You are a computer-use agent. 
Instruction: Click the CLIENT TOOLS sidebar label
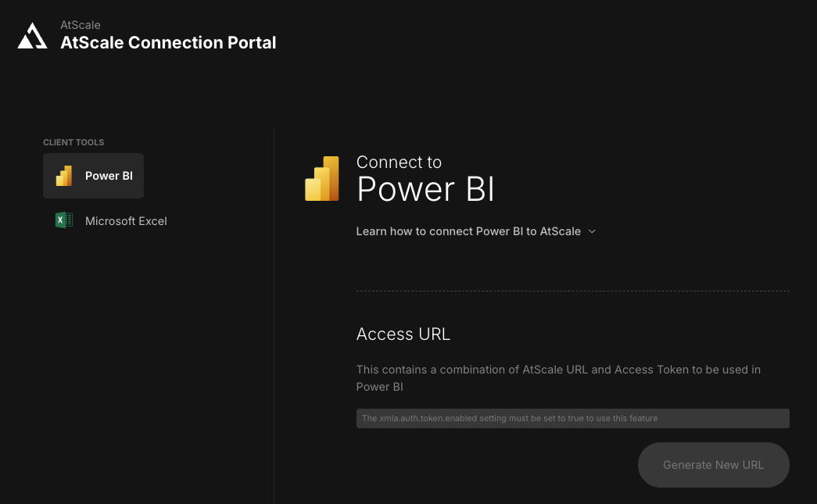pos(73,142)
